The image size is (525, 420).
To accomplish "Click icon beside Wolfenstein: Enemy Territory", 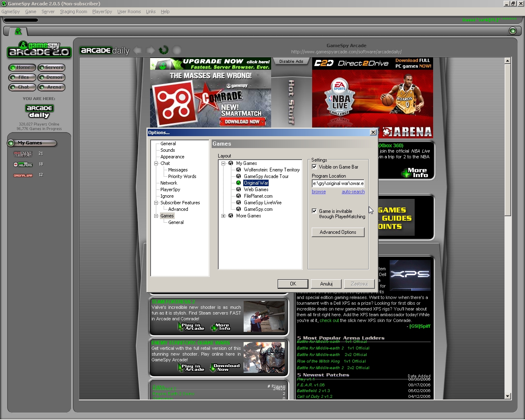I will coord(238,170).
